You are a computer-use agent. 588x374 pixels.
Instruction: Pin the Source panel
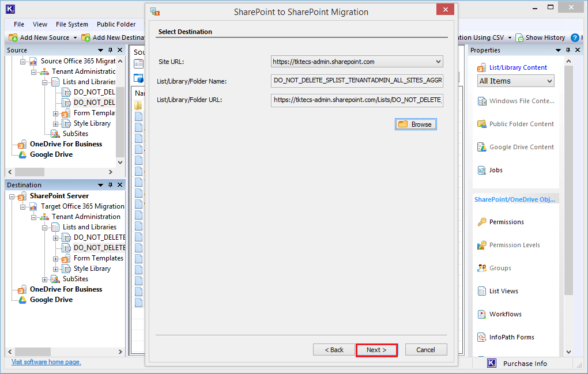(x=110, y=50)
